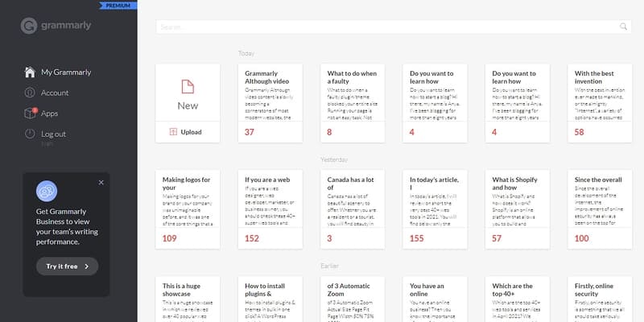
Task: Click the alert count 152
Action: pos(252,238)
